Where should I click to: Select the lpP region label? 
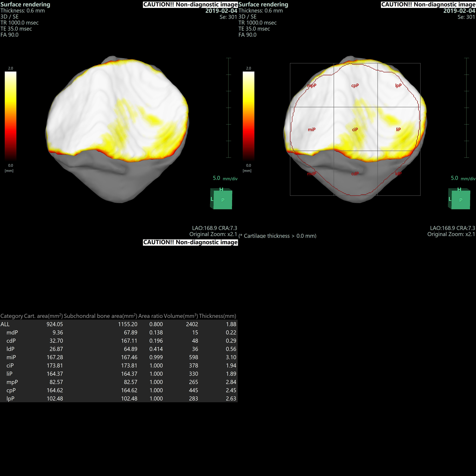point(398,86)
